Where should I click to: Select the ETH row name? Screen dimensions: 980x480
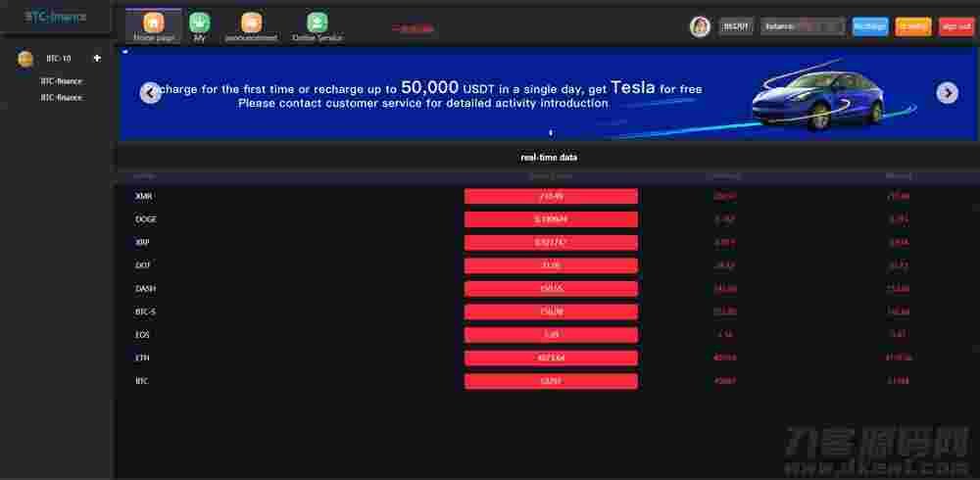[142, 359]
